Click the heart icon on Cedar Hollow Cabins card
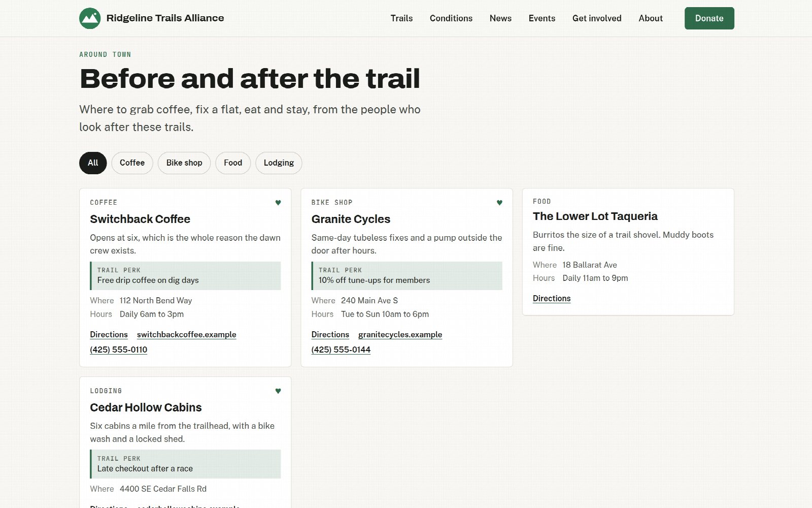Screen dimensions: 812x508 (x=278, y=391)
